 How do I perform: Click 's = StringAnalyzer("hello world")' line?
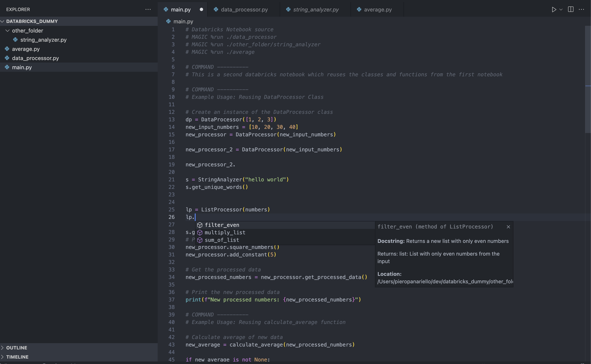[x=237, y=179]
